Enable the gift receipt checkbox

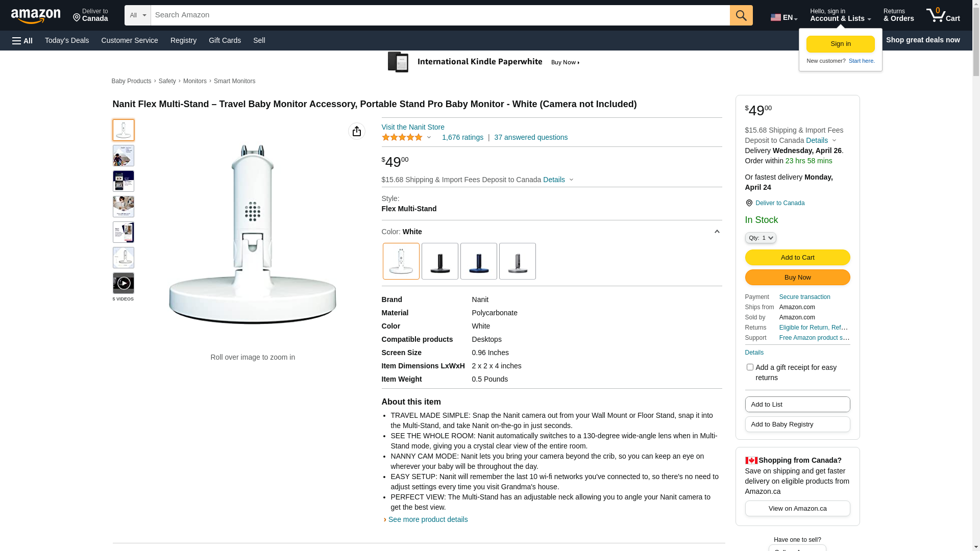750,367
